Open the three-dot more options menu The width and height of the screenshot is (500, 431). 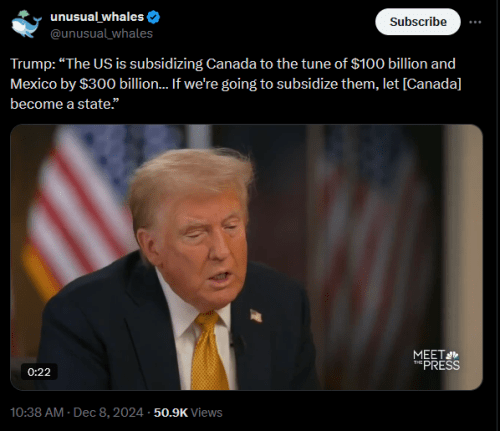475,22
